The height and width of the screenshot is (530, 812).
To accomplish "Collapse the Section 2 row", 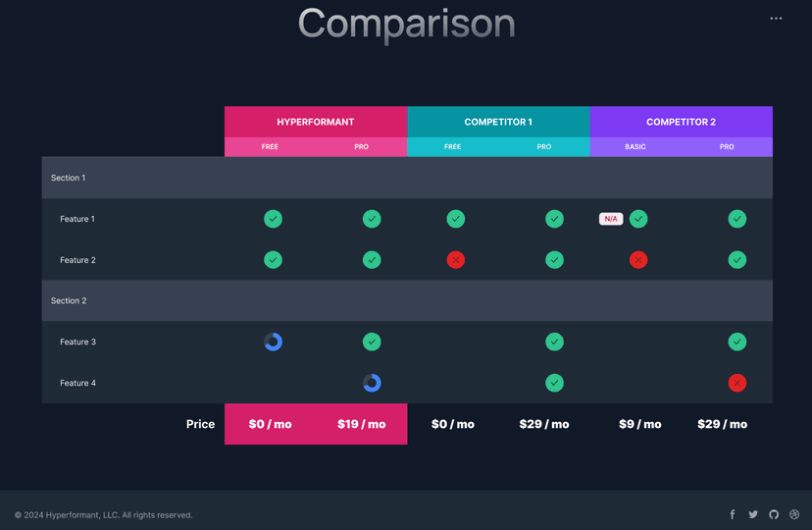I will pyautogui.click(x=69, y=300).
